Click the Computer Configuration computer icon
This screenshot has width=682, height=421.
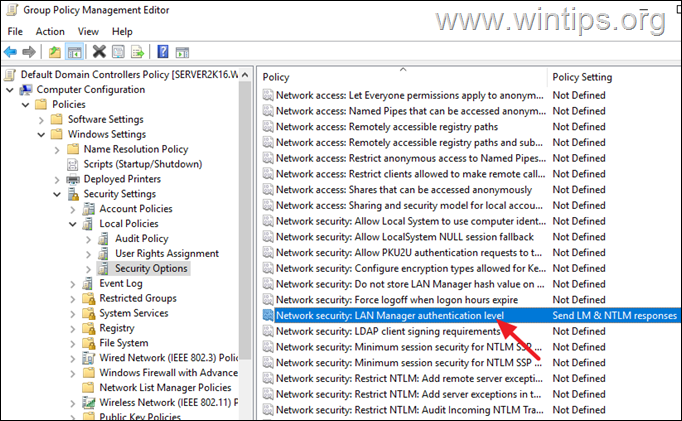click(26, 90)
